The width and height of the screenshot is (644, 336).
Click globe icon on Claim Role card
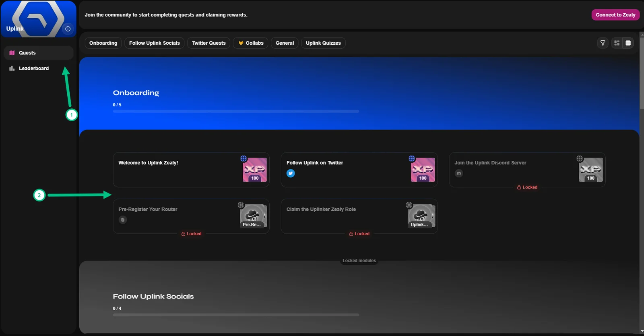(409, 205)
